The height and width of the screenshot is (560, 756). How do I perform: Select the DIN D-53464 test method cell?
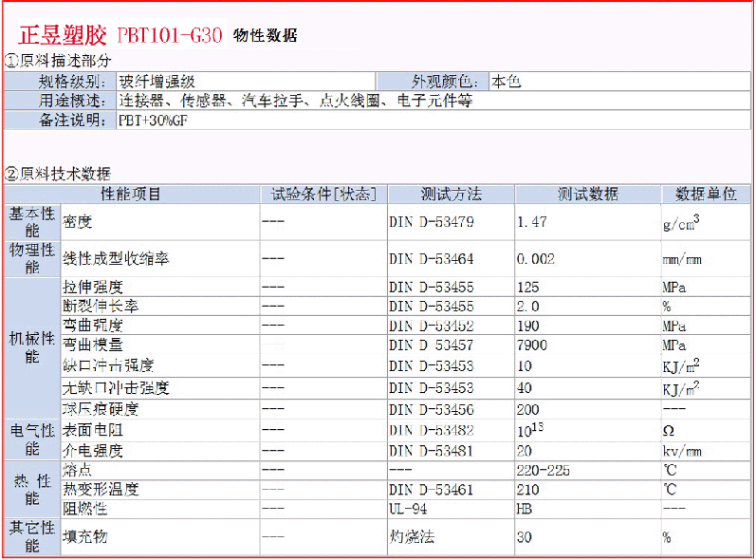tap(431, 258)
